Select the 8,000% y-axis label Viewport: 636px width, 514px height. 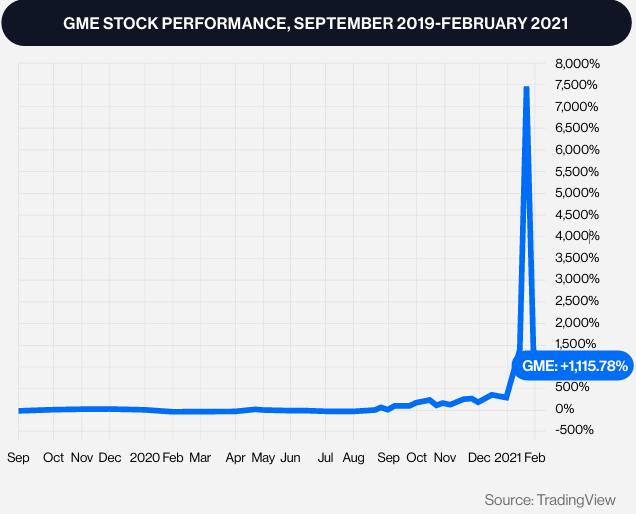point(577,64)
